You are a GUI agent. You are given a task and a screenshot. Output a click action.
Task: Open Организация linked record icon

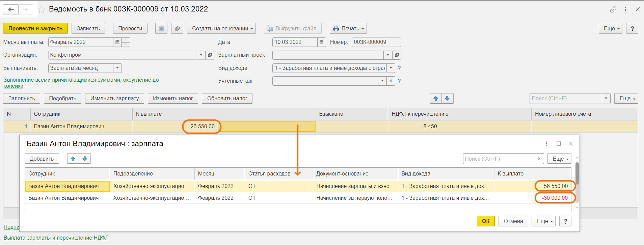click(210, 55)
